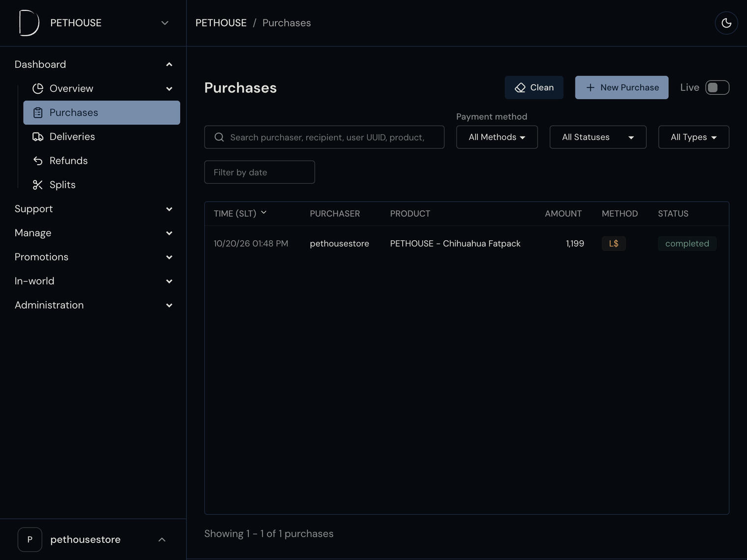Open the PETHOUSE store switcher chevron
The image size is (747, 560).
165,23
